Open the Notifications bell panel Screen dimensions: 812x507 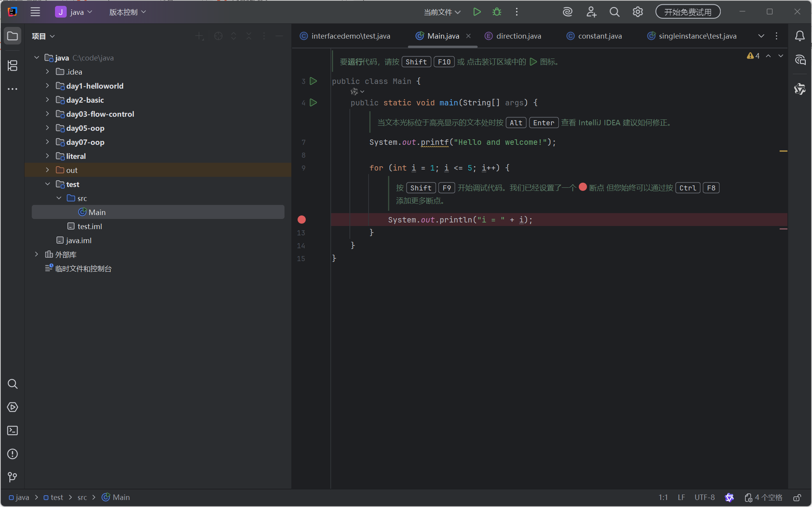[x=800, y=36]
